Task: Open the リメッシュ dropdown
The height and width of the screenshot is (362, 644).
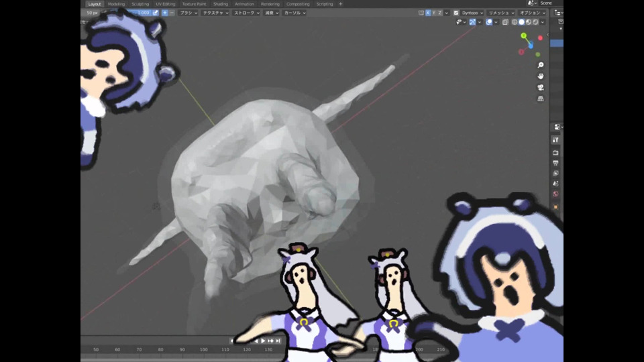Action: [x=500, y=13]
